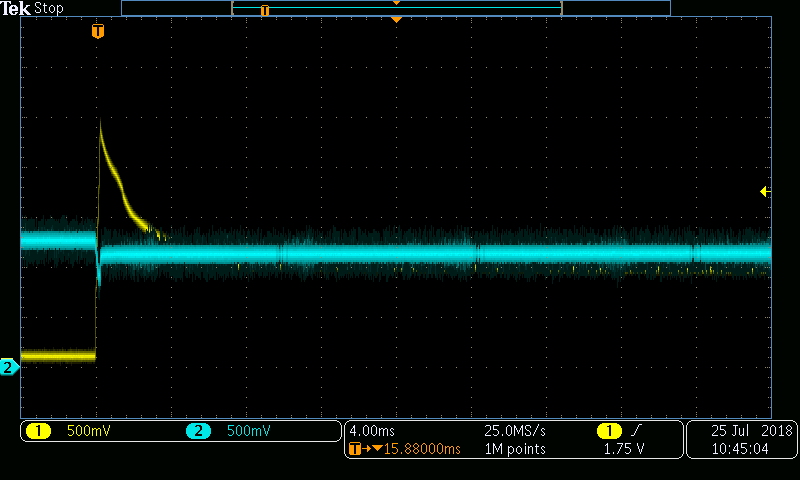Click the 10:45:04 time display
Viewport: 800px width, 480px height.
(x=740, y=449)
